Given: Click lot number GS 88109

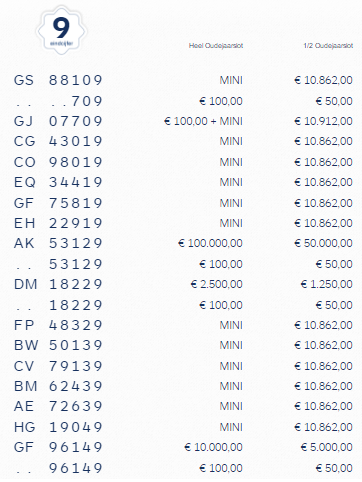Looking at the screenshot, I should point(58,80).
